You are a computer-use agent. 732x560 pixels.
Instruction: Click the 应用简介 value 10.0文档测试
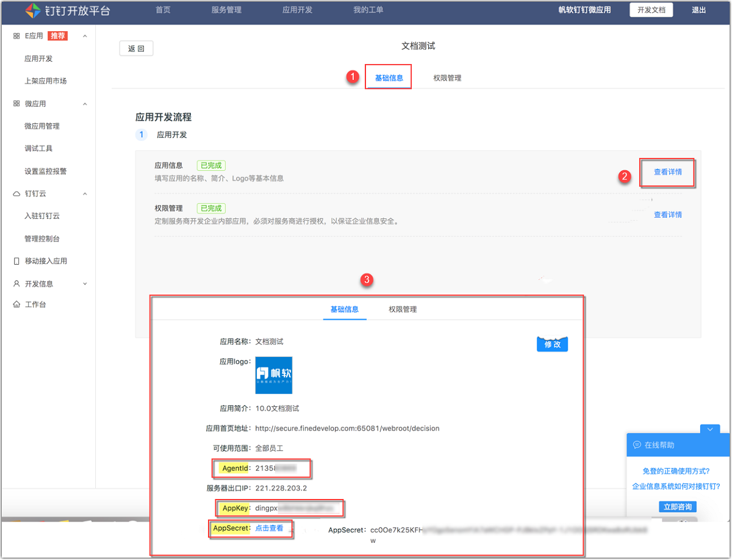[277, 409]
